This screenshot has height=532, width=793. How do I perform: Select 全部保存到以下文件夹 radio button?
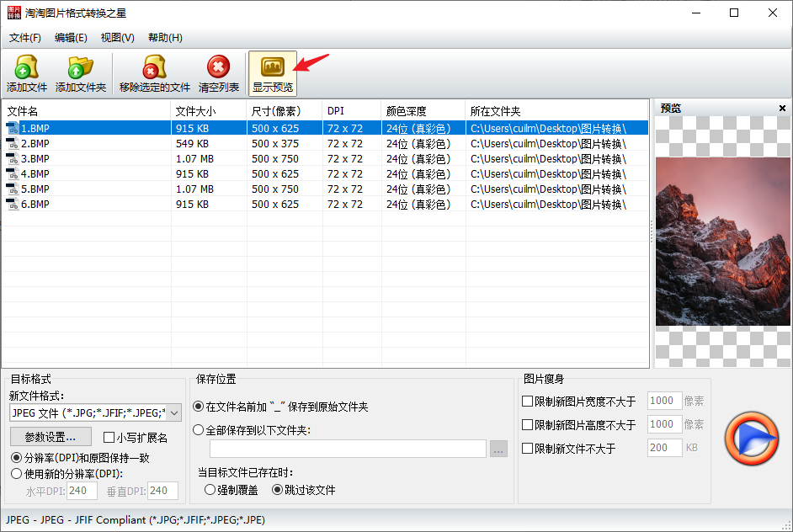pos(199,430)
